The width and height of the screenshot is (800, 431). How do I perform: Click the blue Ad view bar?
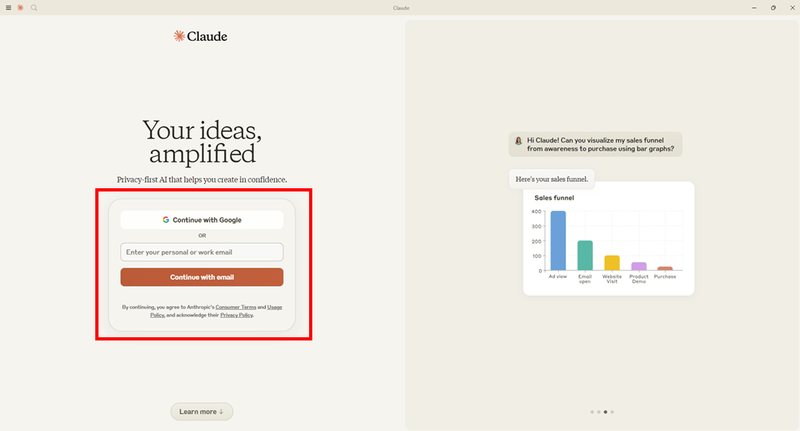click(558, 241)
